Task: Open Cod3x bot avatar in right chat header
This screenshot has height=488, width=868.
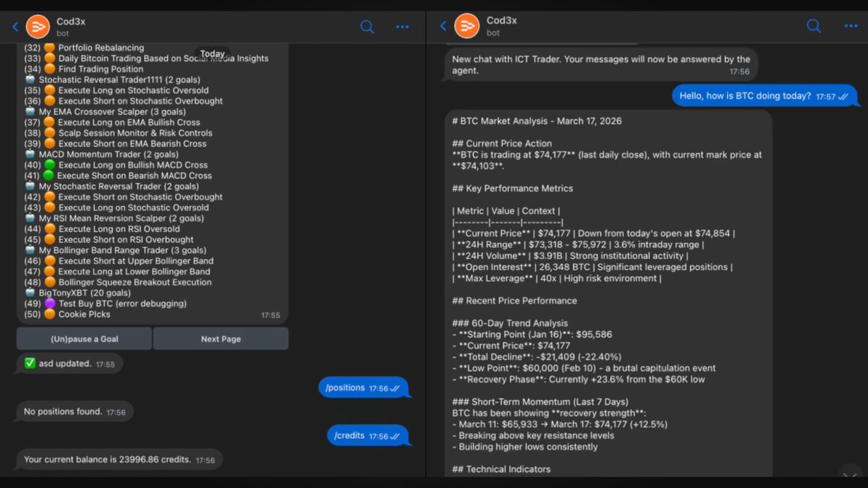Action: click(467, 27)
